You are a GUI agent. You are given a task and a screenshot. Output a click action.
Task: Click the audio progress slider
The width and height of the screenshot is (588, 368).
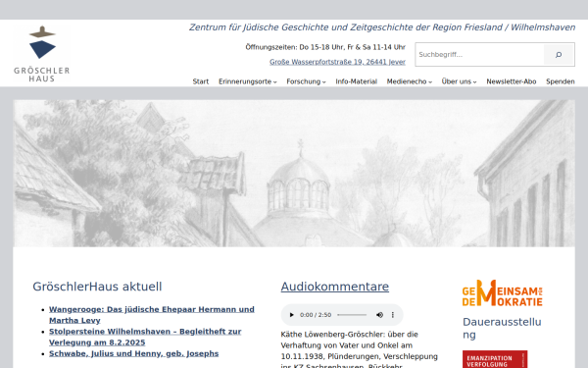[352, 315]
